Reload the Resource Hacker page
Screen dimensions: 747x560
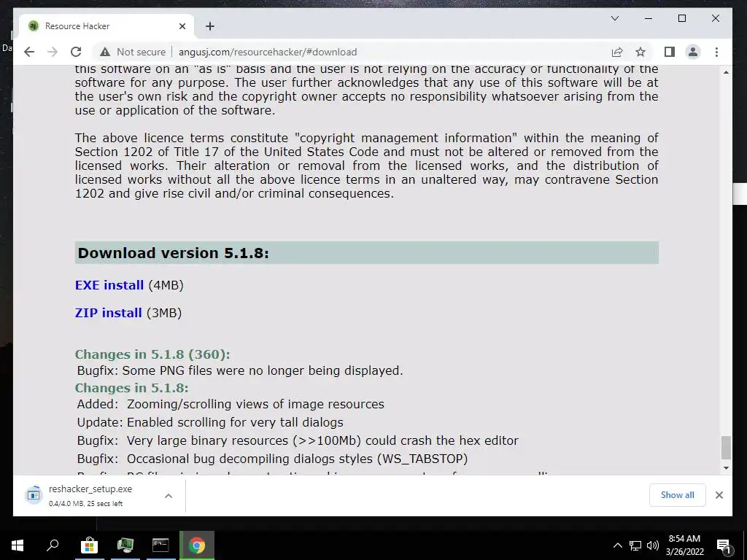point(76,52)
